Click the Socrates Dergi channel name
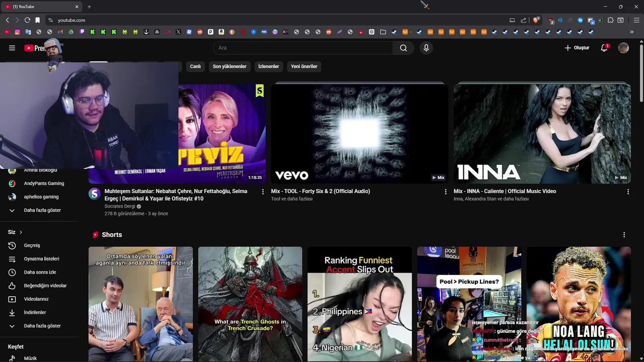The height and width of the screenshot is (362, 644). coord(120,206)
